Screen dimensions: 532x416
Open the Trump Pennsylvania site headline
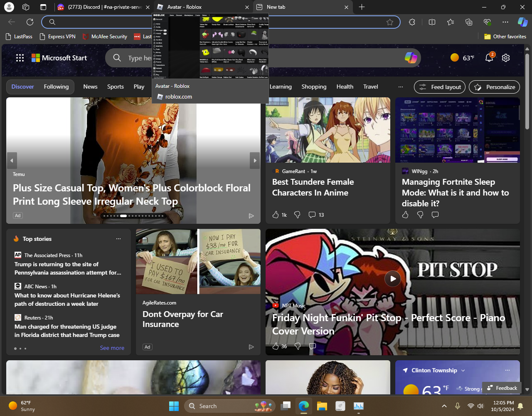pos(68,268)
